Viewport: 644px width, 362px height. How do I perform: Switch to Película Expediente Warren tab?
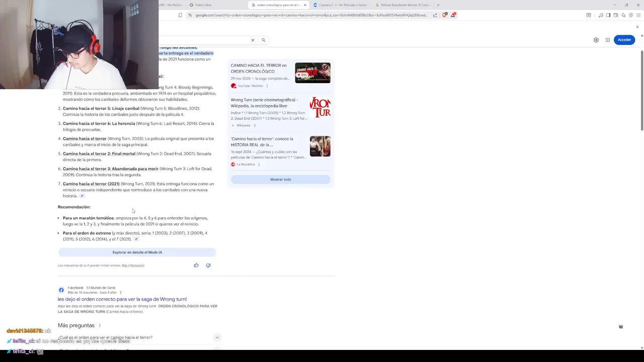[403, 5]
